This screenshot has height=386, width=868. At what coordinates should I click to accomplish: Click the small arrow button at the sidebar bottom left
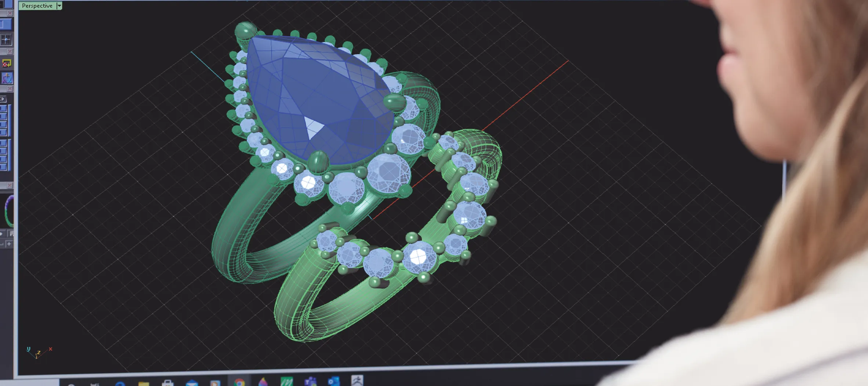point(2,234)
